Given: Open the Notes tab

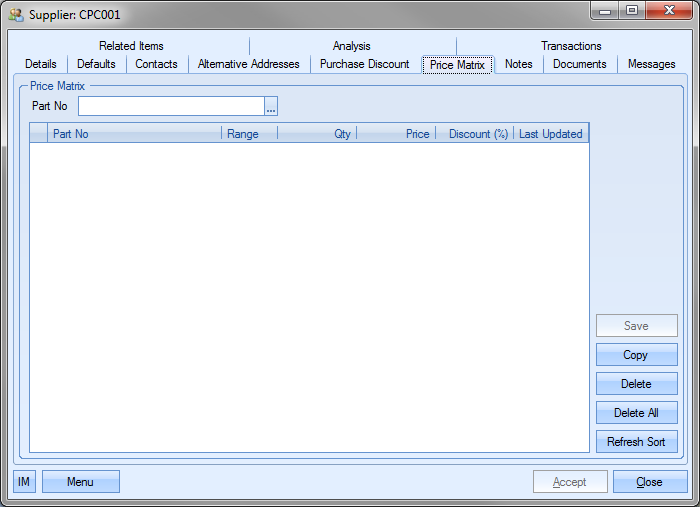Looking at the screenshot, I should point(519,64).
